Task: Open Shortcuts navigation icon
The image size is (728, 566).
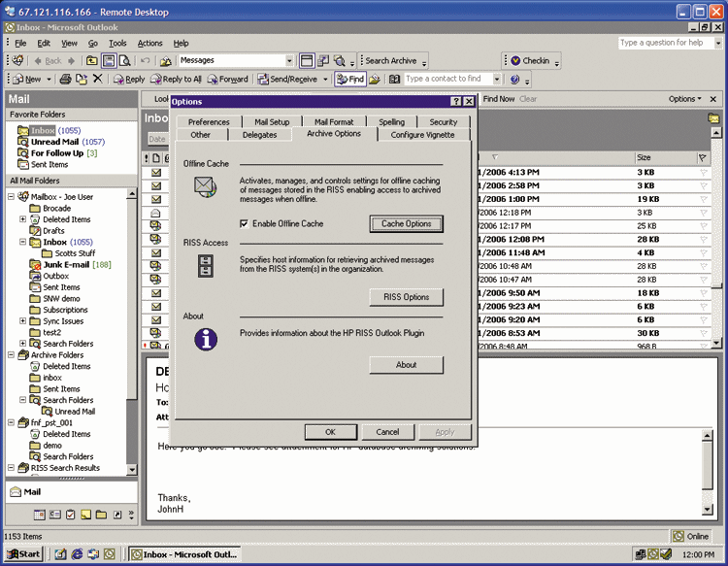Action: pos(117,514)
